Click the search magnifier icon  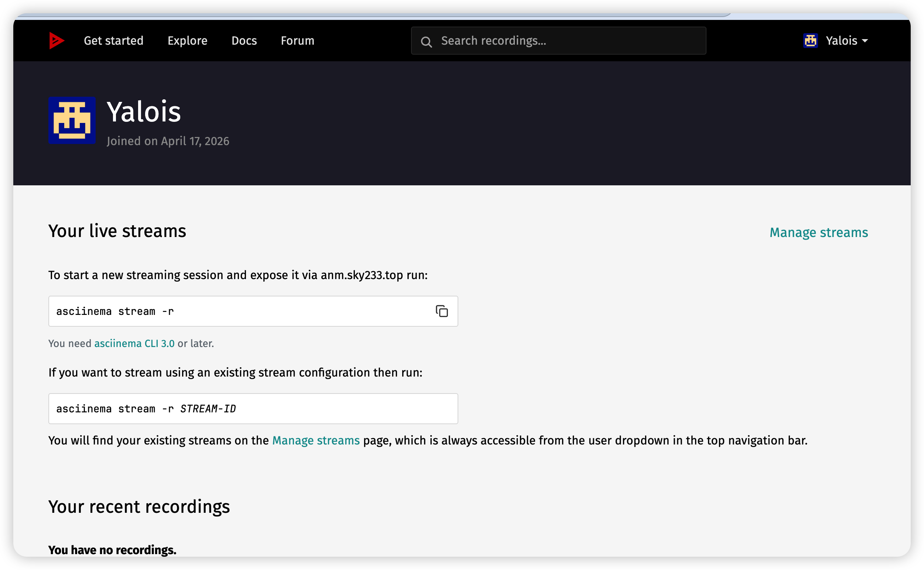point(426,41)
